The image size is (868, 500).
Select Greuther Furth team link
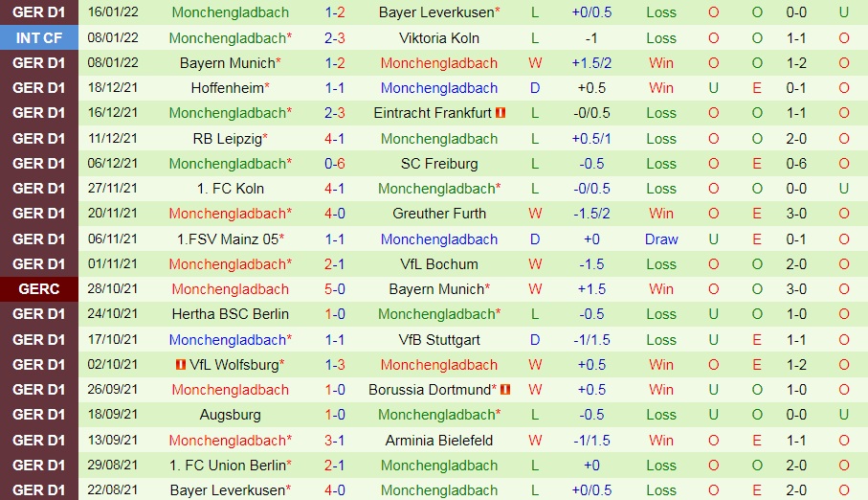[x=439, y=214]
